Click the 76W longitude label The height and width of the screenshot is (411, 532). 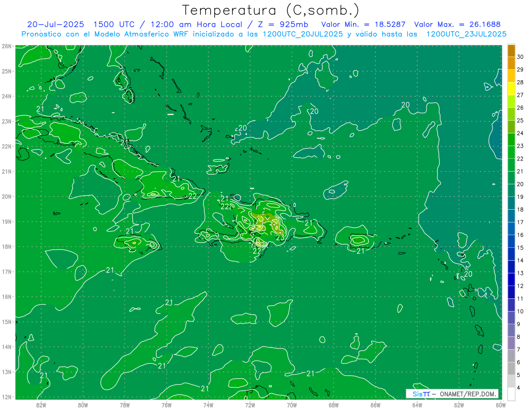click(166, 405)
